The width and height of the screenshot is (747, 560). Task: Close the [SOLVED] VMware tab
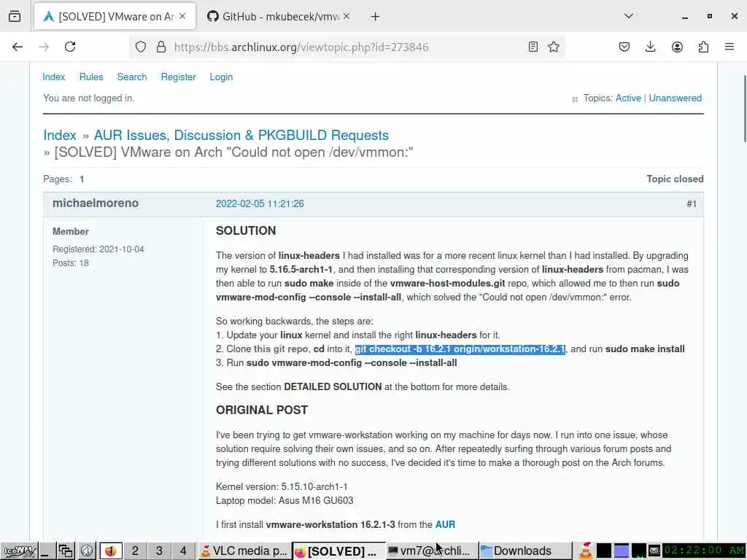click(x=182, y=16)
